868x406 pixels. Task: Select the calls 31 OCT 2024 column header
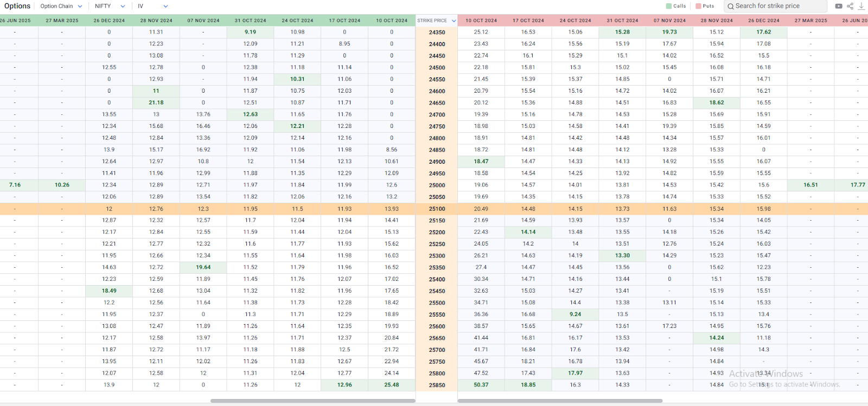pos(250,21)
